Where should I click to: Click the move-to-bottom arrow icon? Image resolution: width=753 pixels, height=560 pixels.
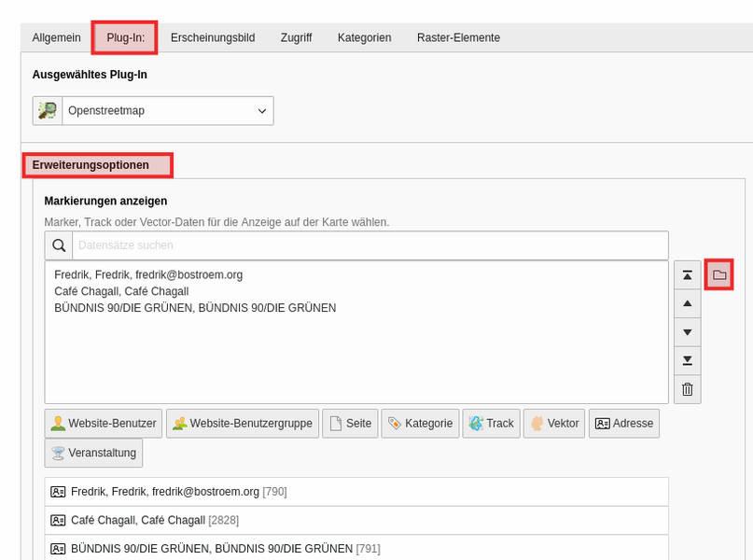click(687, 360)
